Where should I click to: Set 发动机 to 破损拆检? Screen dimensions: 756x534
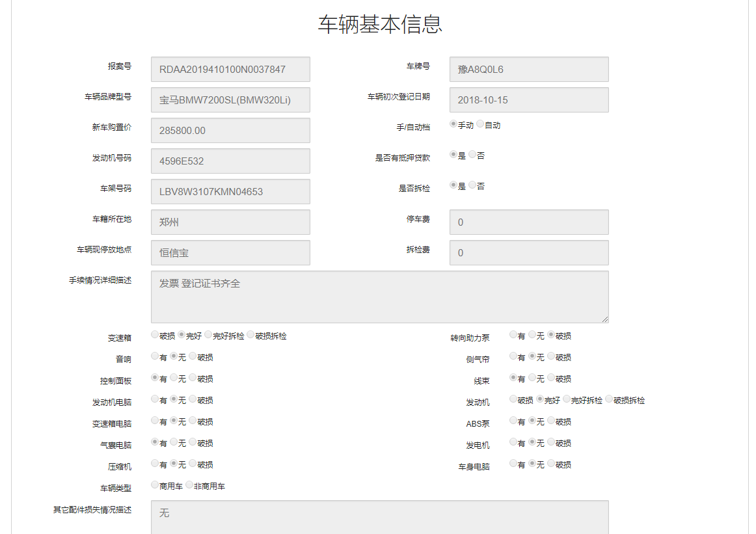(x=610, y=400)
